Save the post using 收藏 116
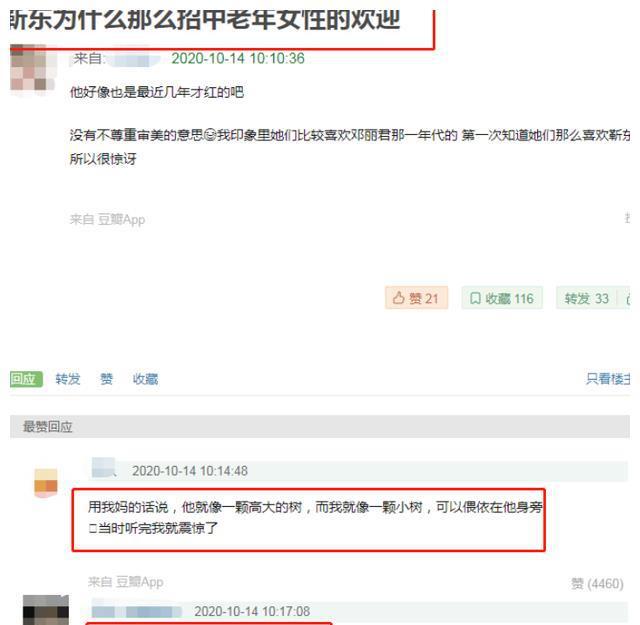The width and height of the screenshot is (640, 625). click(x=502, y=298)
